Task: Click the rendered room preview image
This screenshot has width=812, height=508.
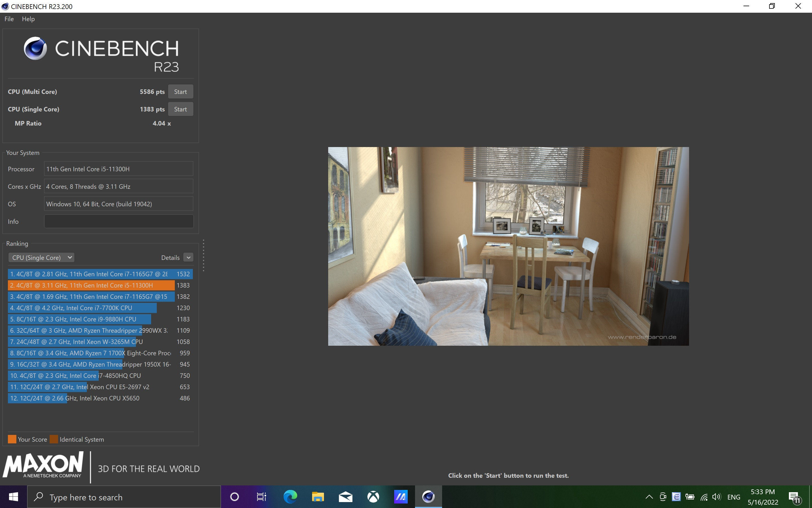Action: point(508,246)
